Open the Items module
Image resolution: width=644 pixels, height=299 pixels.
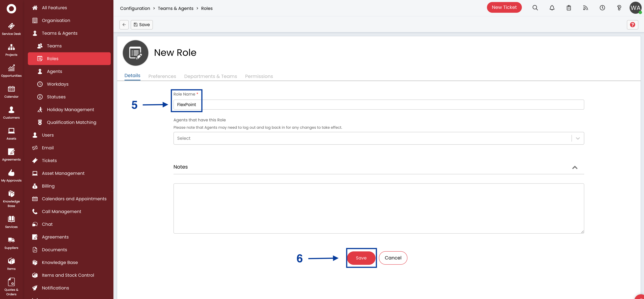pyautogui.click(x=11, y=264)
